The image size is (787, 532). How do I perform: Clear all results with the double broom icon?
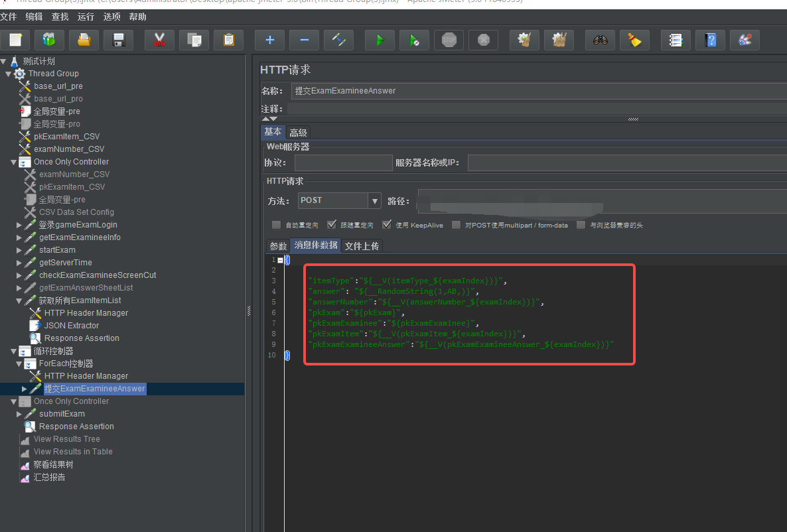click(x=559, y=40)
